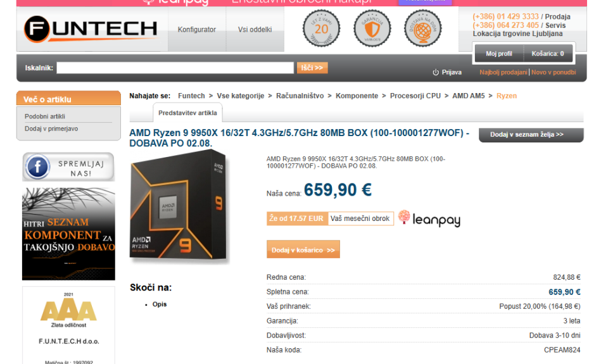Click Dodaj v seznam želja button
608x364 pixels.
coord(531,134)
